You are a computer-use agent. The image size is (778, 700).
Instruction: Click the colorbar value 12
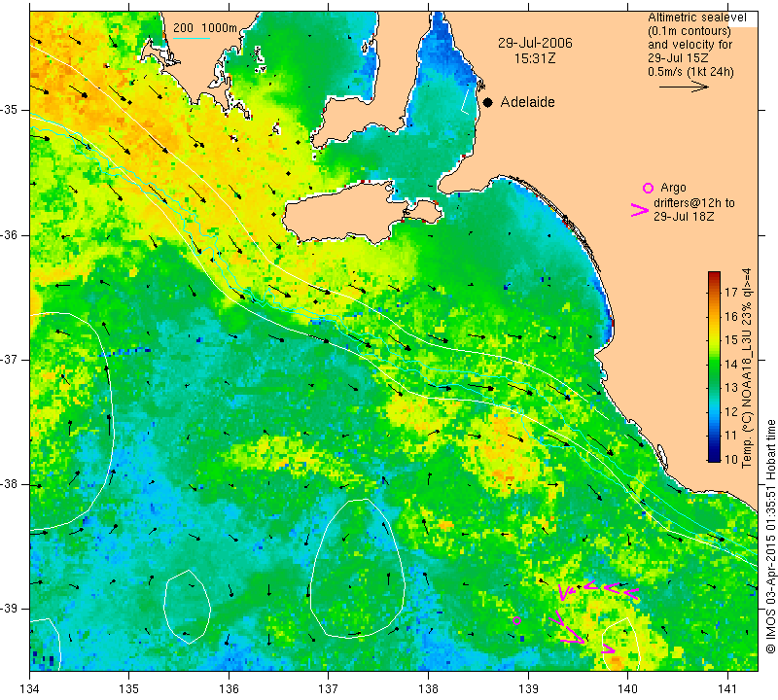[x=731, y=411]
